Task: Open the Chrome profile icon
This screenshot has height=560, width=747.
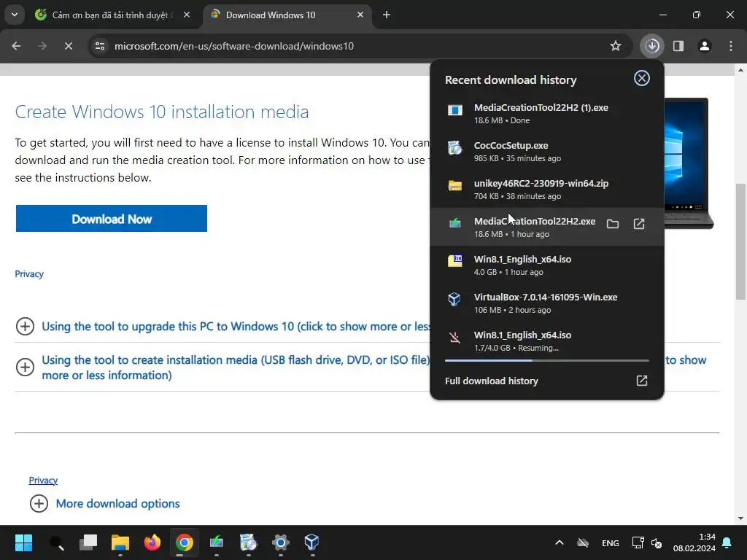Action: (x=705, y=46)
